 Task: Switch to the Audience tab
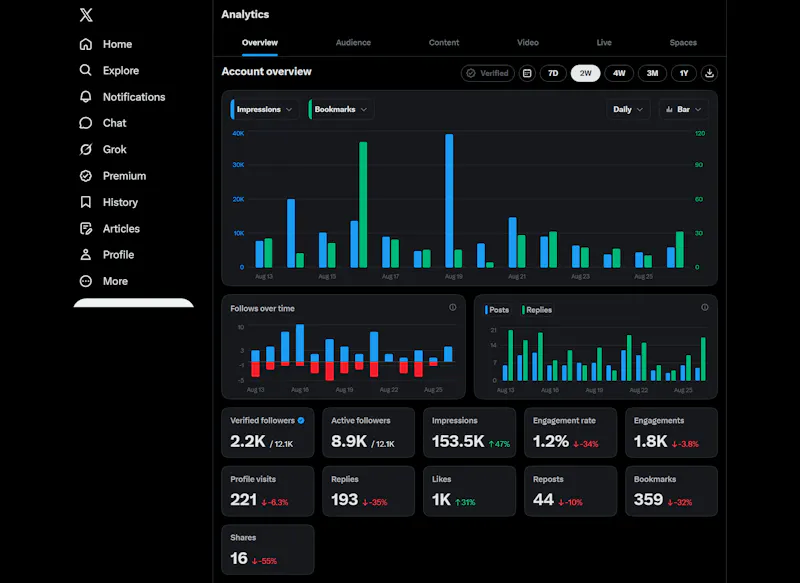[x=353, y=43]
